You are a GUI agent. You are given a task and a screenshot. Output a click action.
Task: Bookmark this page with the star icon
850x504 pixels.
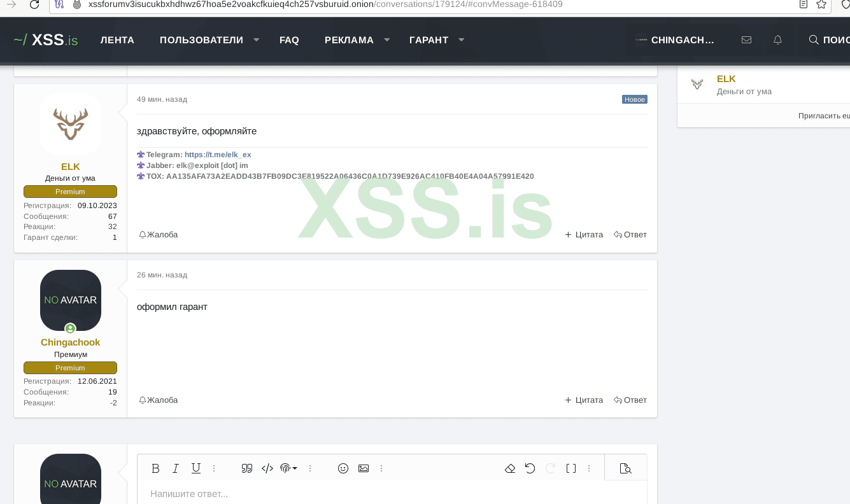(x=821, y=4)
